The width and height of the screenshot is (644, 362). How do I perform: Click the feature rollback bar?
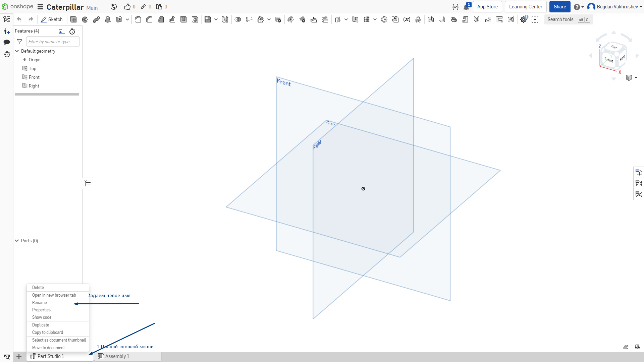click(x=47, y=95)
